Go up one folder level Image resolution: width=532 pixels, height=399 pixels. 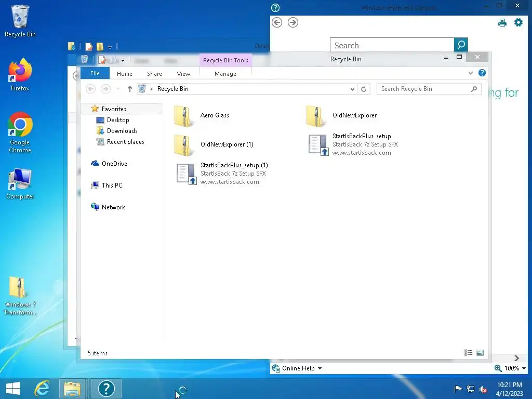click(129, 89)
